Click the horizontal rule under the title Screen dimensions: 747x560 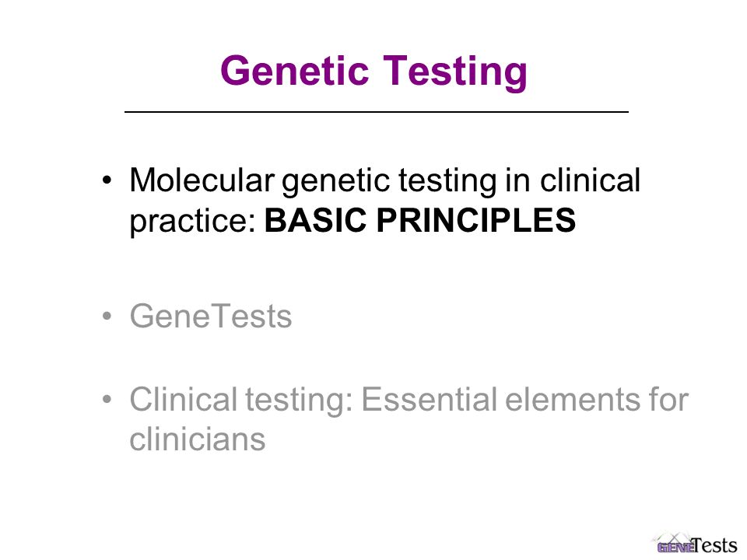coord(377,112)
